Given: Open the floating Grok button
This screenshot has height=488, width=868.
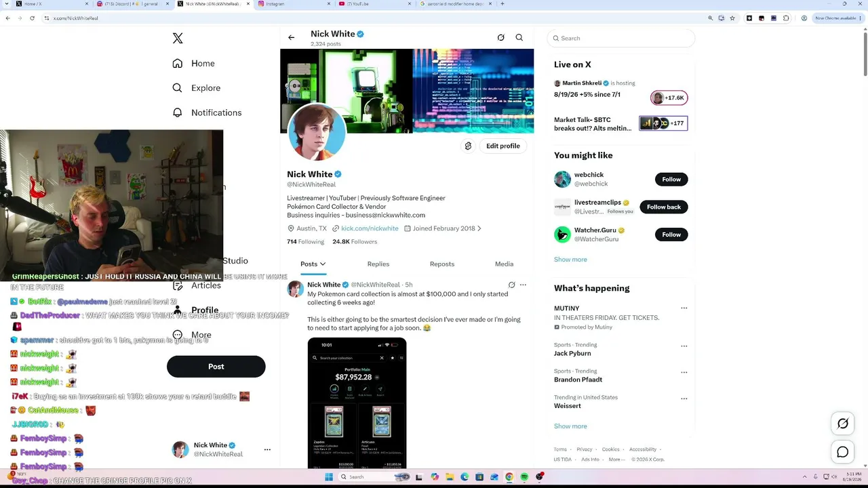Looking at the screenshot, I should point(843,424).
